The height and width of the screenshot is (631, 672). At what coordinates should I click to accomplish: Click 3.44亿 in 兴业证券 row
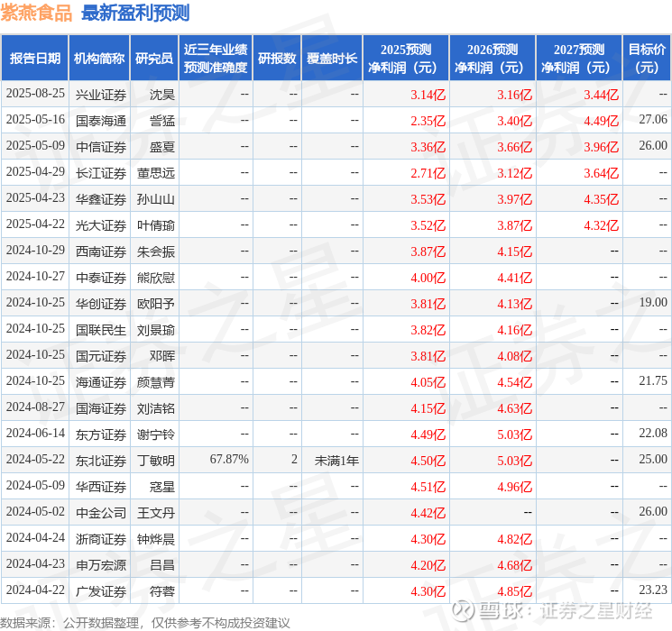click(x=601, y=95)
